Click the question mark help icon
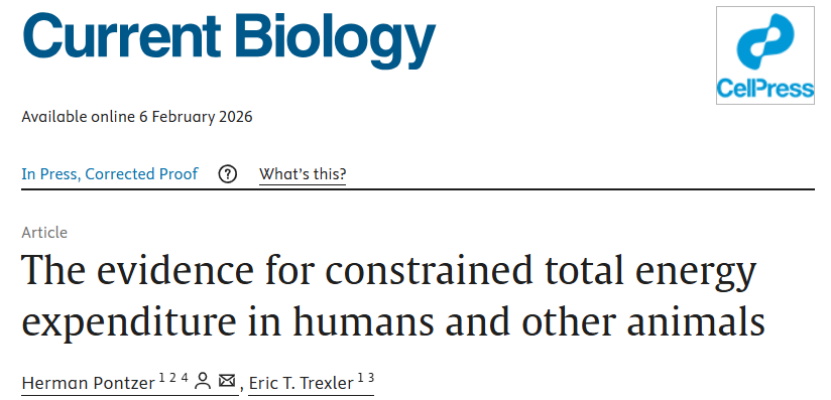This screenshot has height=400, width=831. (228, 174)
